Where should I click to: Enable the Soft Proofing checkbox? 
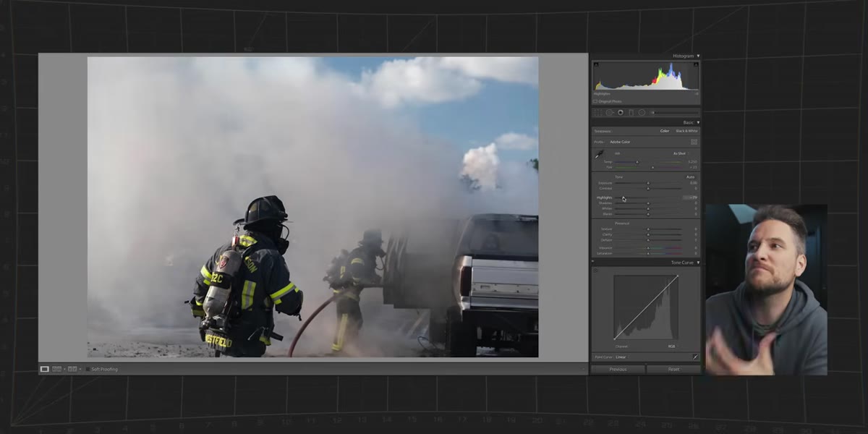pos(88,369)
